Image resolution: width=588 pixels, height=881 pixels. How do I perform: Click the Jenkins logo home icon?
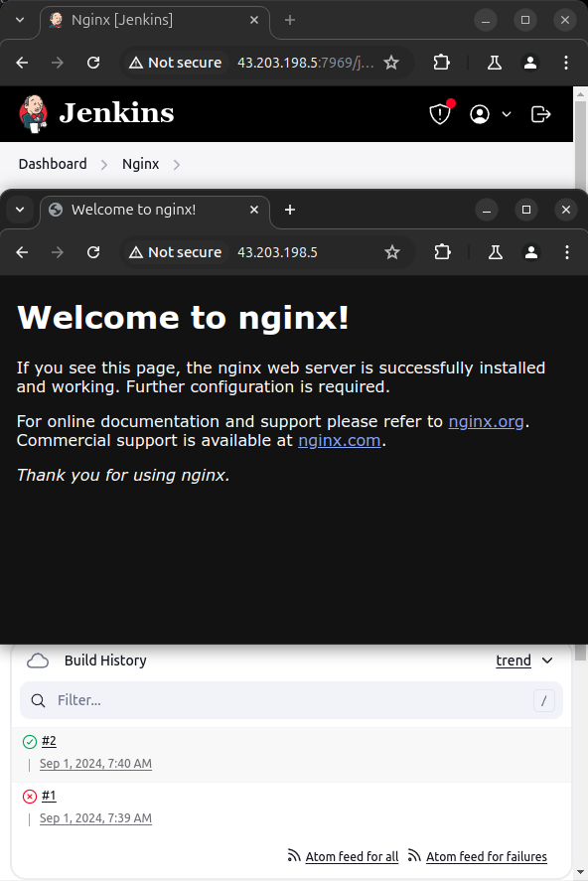click(33, 114)
